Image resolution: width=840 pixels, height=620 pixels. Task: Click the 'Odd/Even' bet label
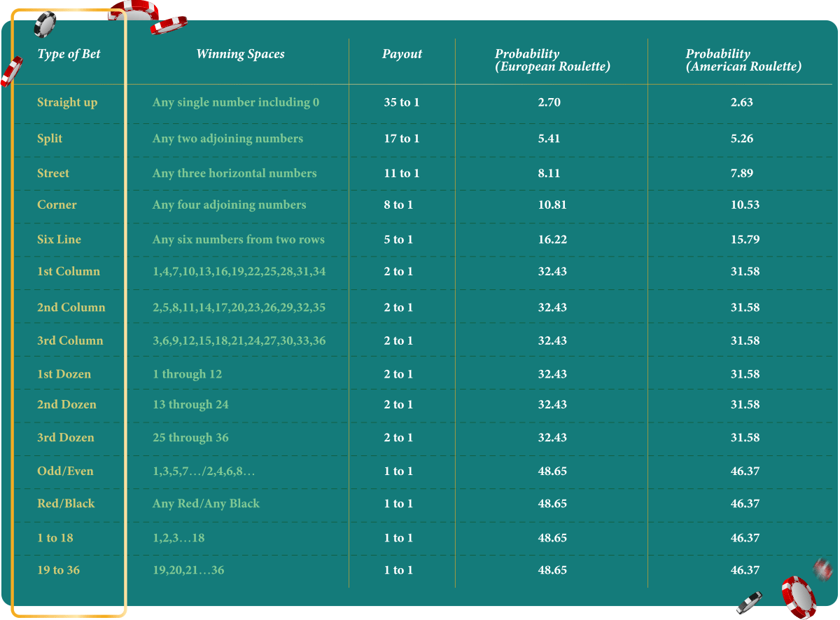click(65, 471)
